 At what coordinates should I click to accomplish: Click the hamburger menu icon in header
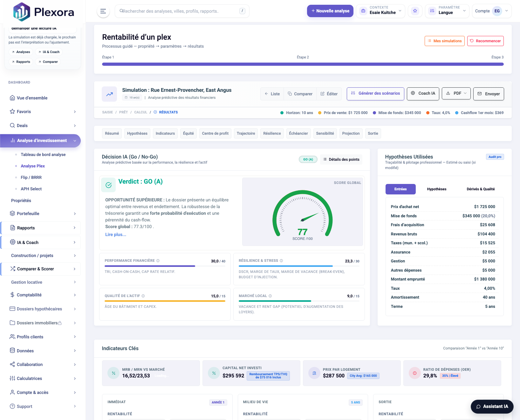(103, 11)
